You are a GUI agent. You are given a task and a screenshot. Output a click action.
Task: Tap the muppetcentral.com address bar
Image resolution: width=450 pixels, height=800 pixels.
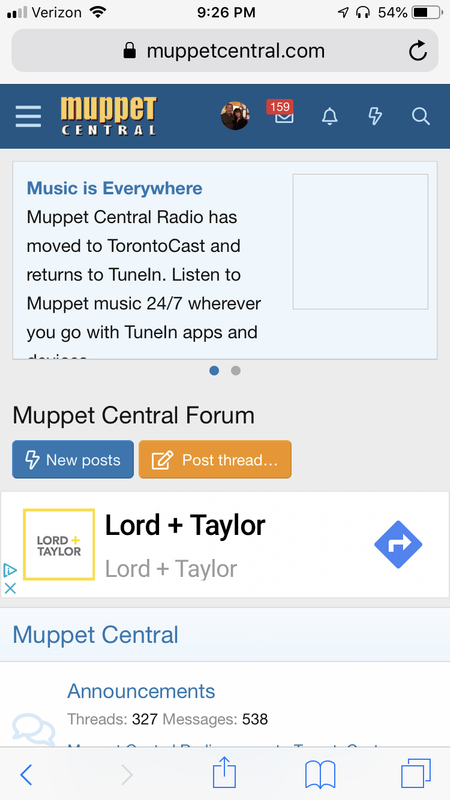tap(224, 51)
